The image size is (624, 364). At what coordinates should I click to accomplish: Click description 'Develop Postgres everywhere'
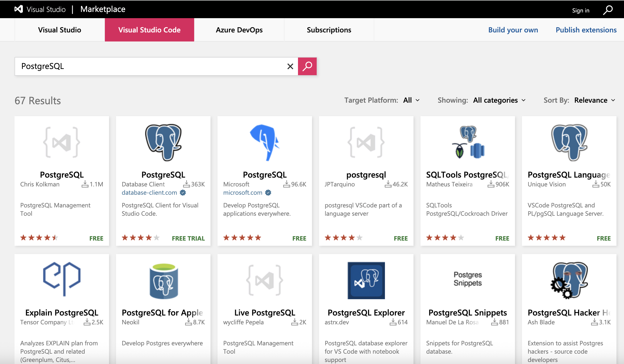click(162, 343)
